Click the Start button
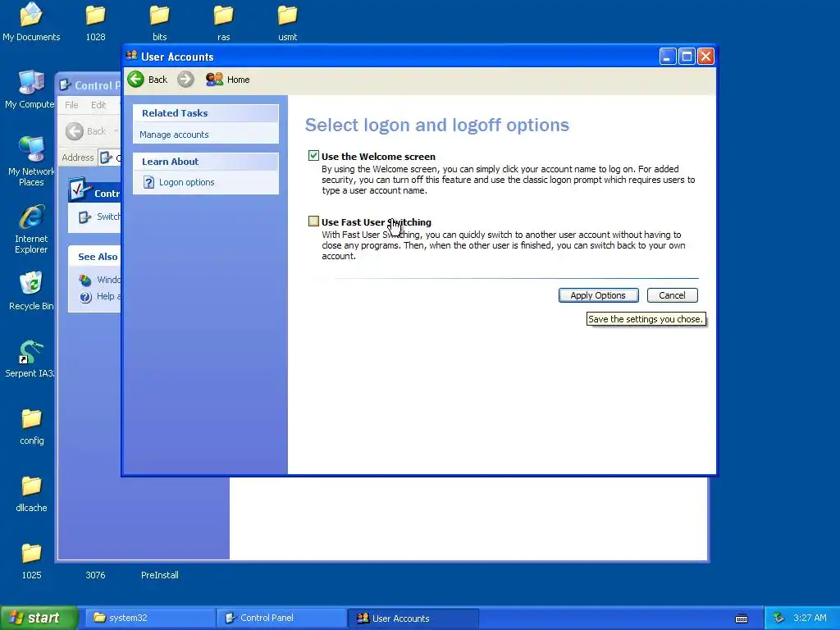840x630 pixels. [39, 618]
